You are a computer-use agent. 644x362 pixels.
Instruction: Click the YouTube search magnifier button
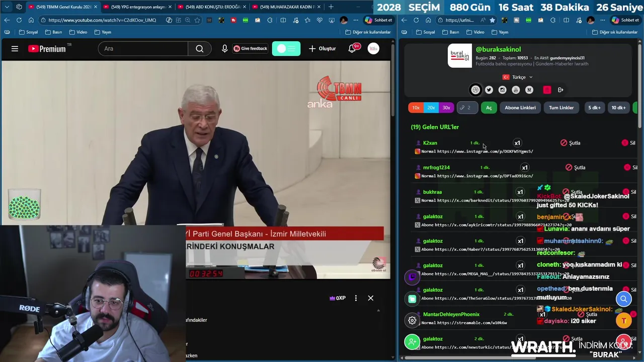[x=200, y=49]
